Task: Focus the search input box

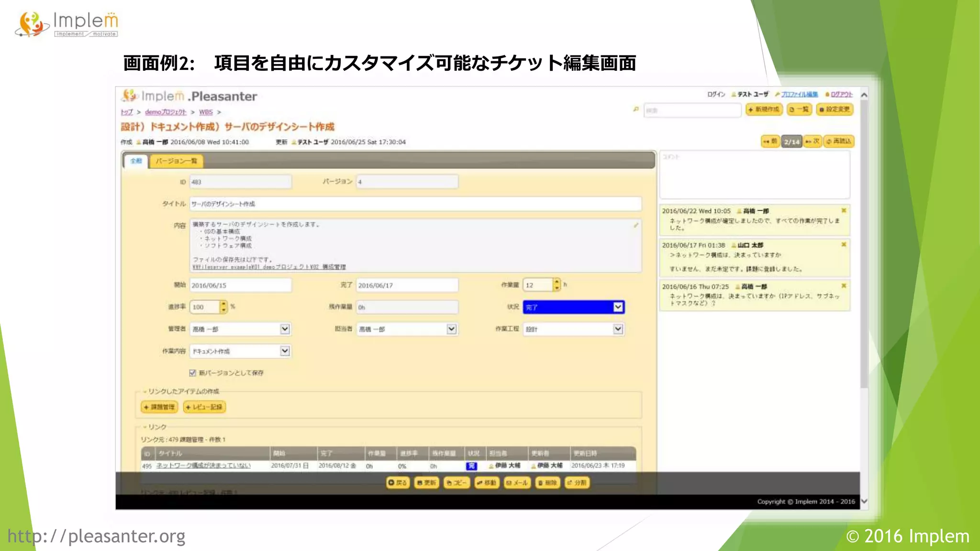Action: [x=692, y=110]
